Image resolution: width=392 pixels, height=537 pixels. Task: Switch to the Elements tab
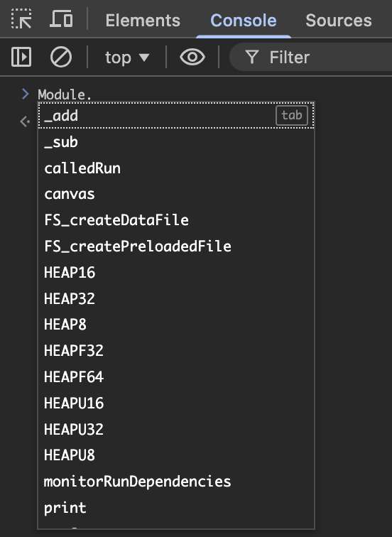coord(143,20)
